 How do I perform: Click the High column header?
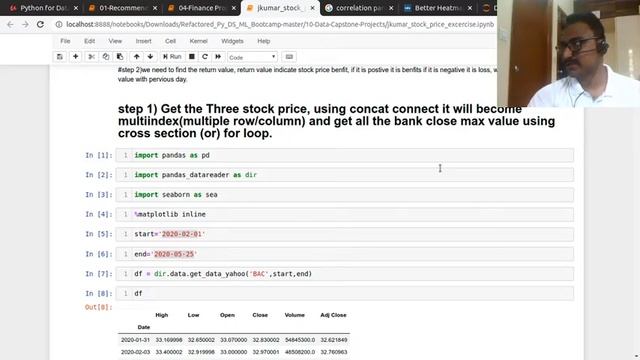click(x=162, y=315)
